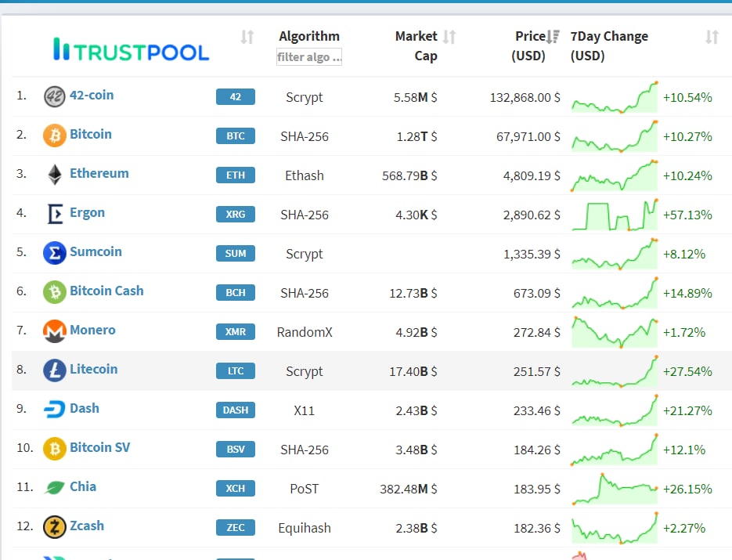Click the Price (USD) column header
The image size is (732, 560).
[x=528, y=45]
